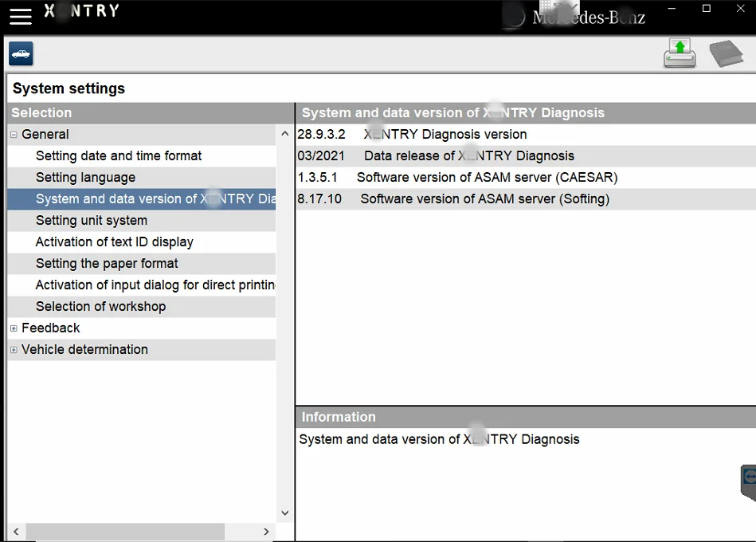Click the Information text about Diagnosis
The image size is (756, 542).
[439, 439]
